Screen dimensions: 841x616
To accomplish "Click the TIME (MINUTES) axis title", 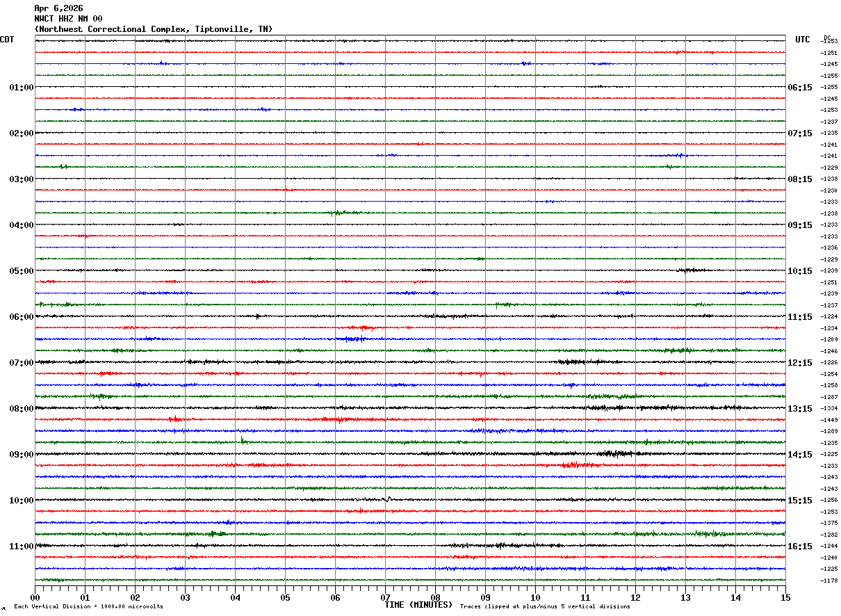I will [x=418, y=605].
